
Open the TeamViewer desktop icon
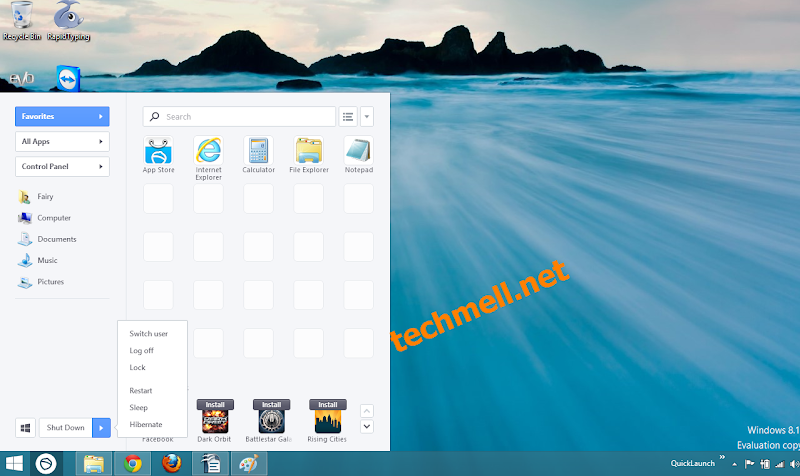click(68, 78)
